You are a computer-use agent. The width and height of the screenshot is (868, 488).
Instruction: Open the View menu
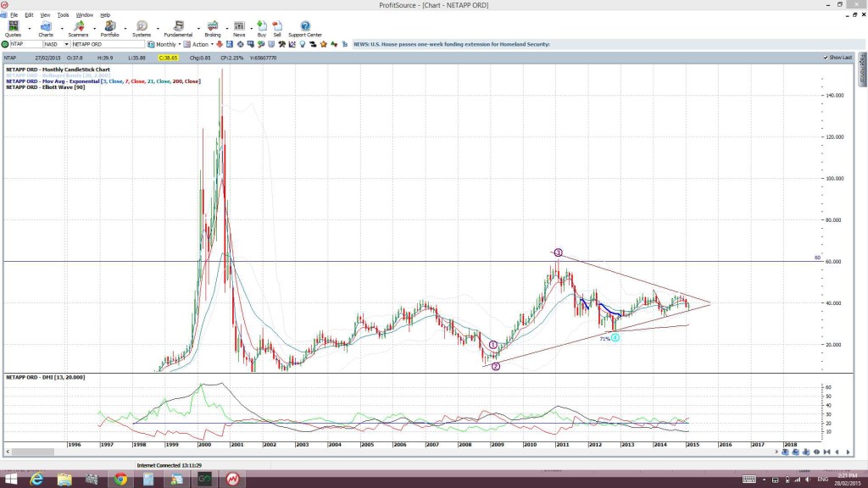point(46,15)
